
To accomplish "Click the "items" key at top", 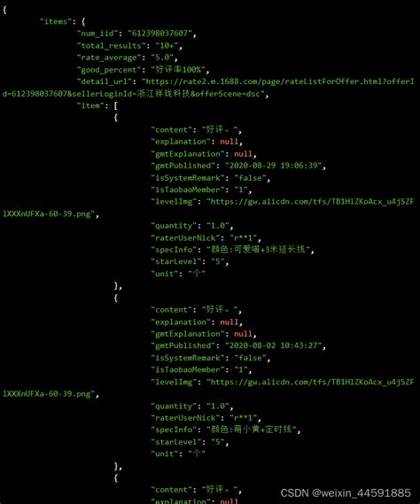I will [55, 21].
